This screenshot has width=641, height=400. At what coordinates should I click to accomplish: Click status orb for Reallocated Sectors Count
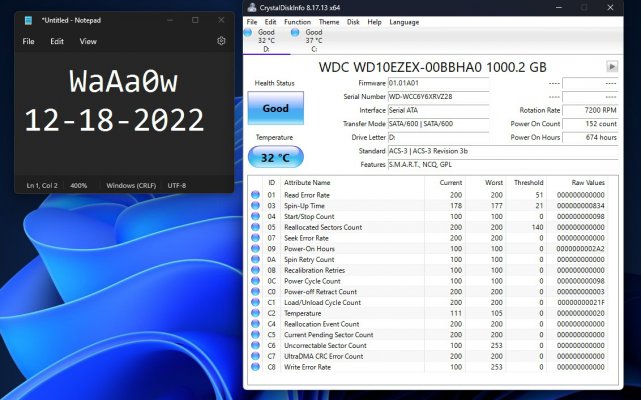click(x=256, y=227)
